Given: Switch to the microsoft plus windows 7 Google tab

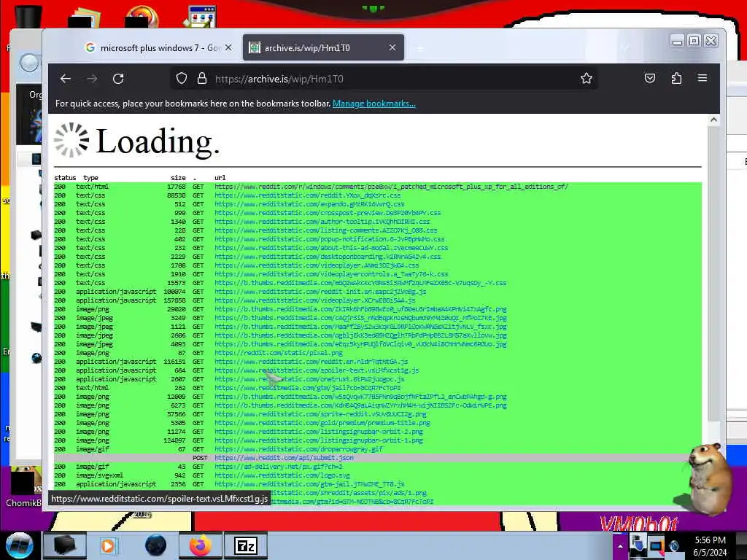Looking at the screenshot, I should [x=158, y=47].
